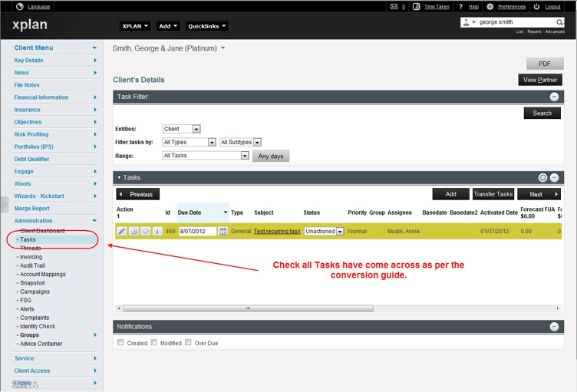Click the Any days button
The height and width of the screenshot is (392, 577).
click(270, 156)
